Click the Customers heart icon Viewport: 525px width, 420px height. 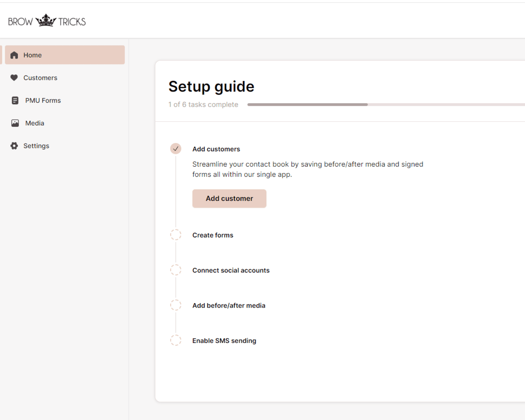pyautogui.click(x=14, y=78)
